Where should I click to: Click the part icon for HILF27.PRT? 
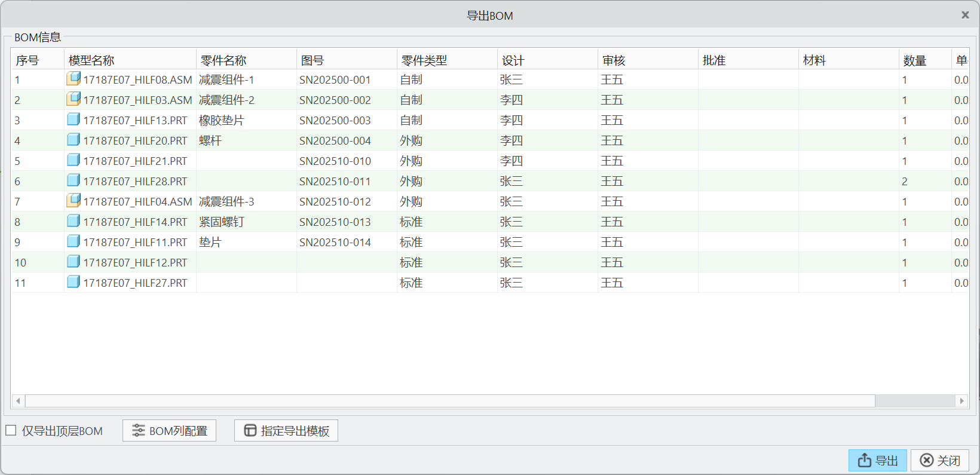[73, 282]
